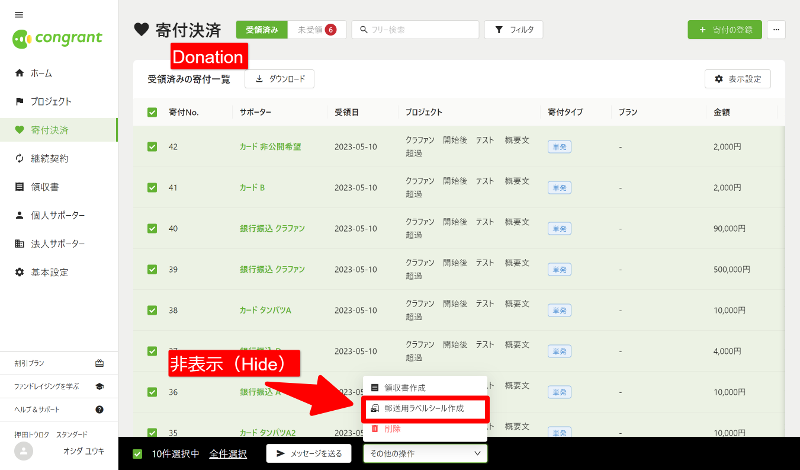The height and width of the screenshot is (470, 800).
Task: Open 基本設定 settings in the sidebar
Action: click(49, 272)
